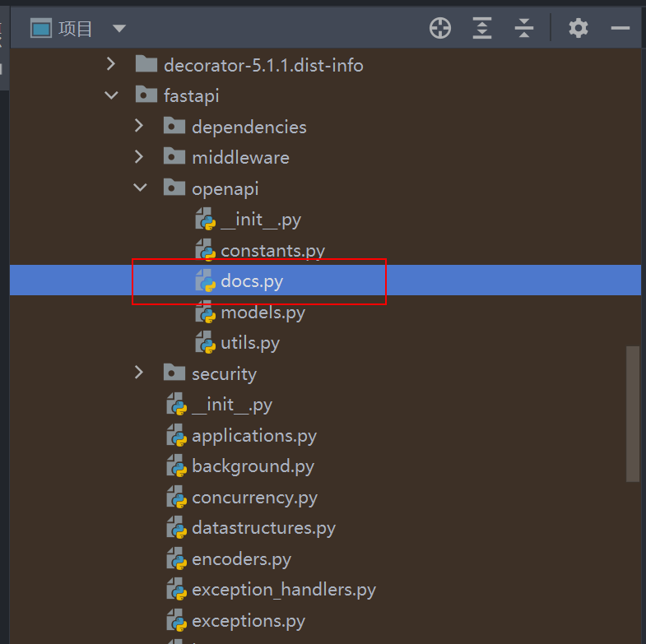Image resolution: width=646 pixels, height=644 pixels.
Task: Select __init__.py inside the openapi folder
Action: [261, 220]
